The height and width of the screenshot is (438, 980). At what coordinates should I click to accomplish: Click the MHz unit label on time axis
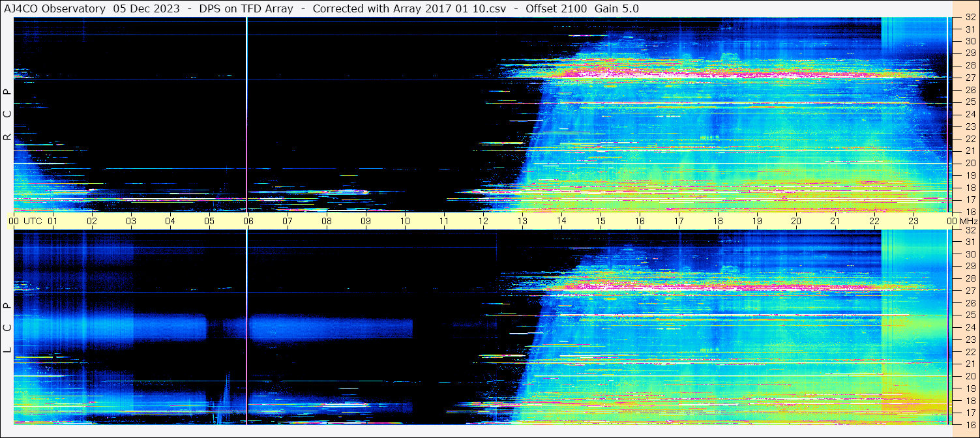pos(968,221)
